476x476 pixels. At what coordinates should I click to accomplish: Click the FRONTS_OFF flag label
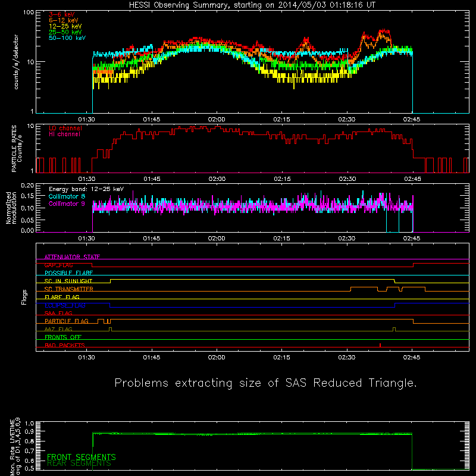click(63, 337)
